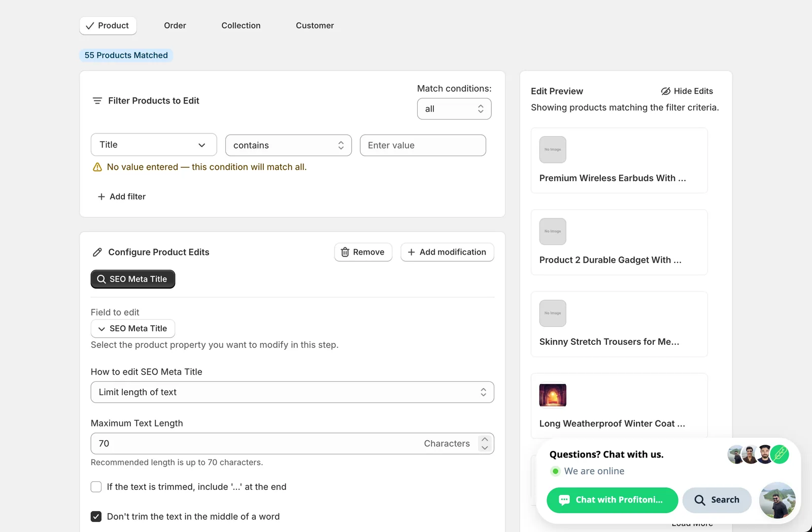Click the Enter value input field

(423, 146)
